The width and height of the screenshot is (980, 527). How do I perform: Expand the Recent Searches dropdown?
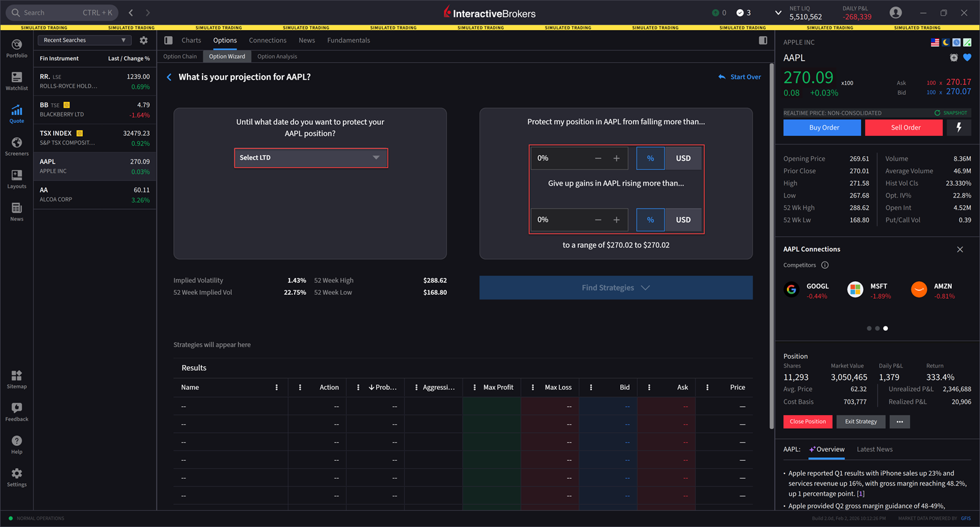84,40
